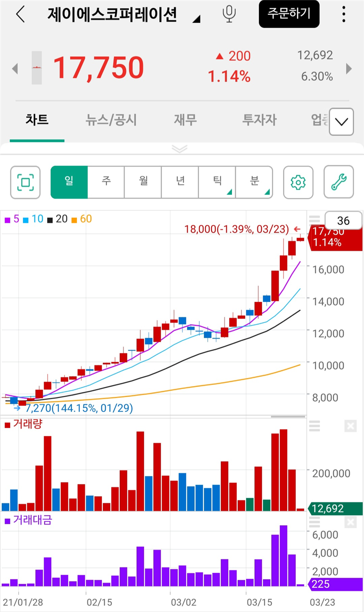Tap the green volume tag 12,692

pos(335,508)
